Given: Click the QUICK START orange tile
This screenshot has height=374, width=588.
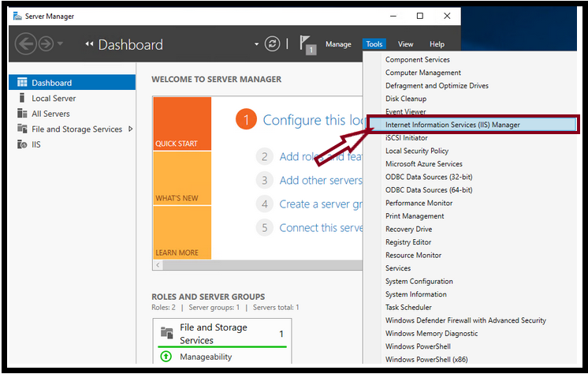Looking at the screenshot, I should tap(182, 124).
